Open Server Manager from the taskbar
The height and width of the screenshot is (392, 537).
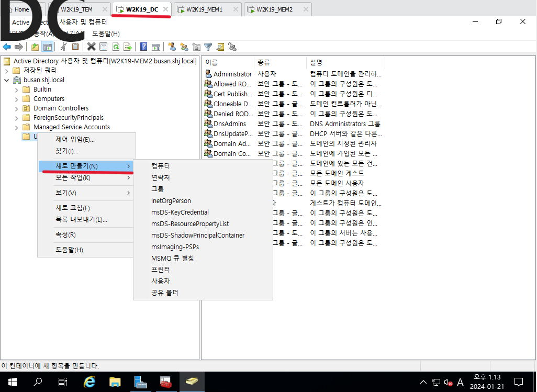click(x=140, y=382)
